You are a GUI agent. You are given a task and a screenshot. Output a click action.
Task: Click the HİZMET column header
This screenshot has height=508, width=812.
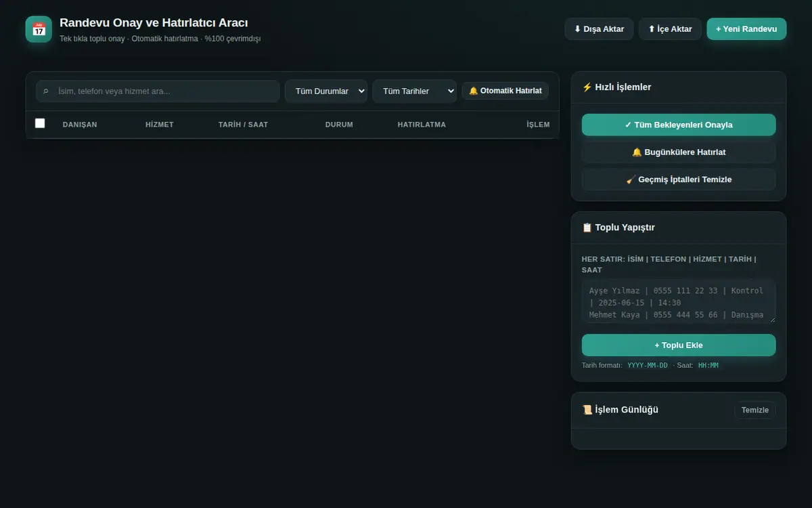pyautogui.click(x=160, y=125)
